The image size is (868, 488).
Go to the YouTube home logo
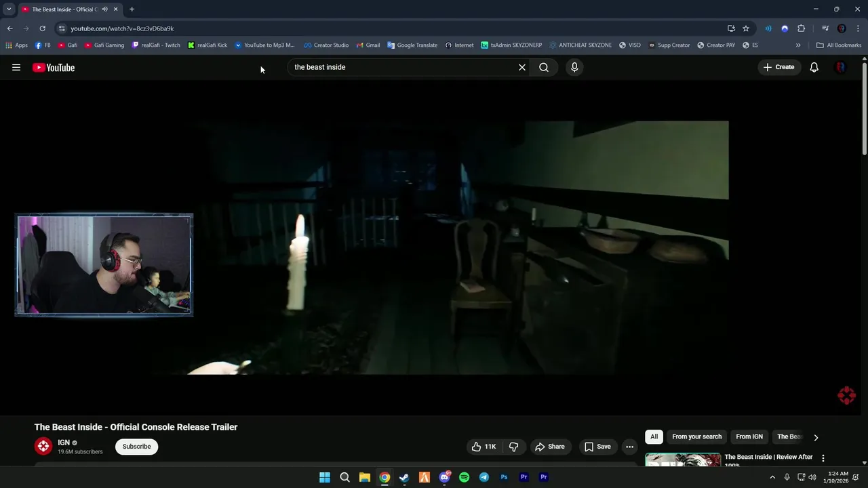(54, 67)
